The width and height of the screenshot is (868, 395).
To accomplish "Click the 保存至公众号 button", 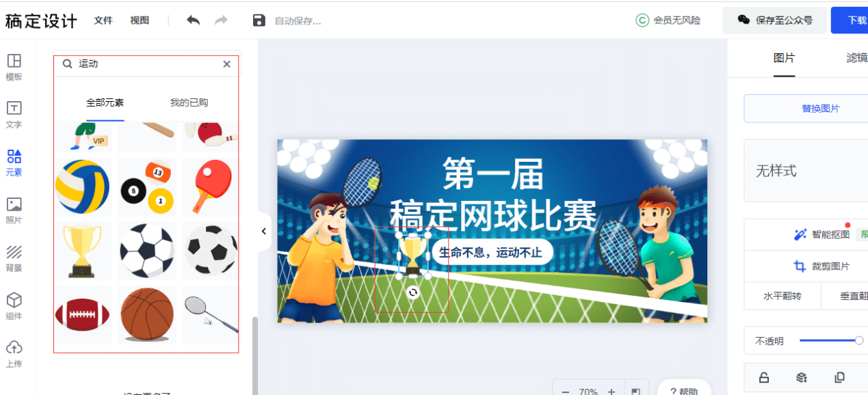I will click(775, 21).
